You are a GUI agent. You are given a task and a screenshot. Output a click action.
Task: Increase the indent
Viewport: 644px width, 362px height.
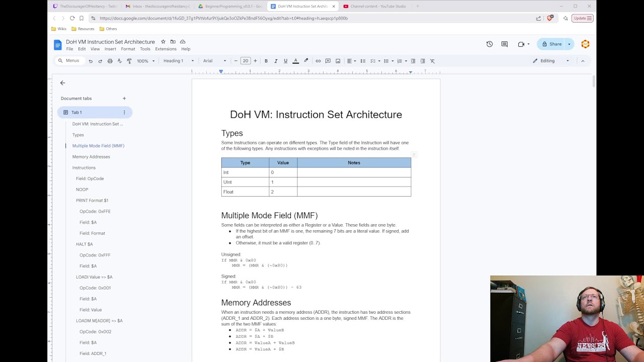[423, 61]
